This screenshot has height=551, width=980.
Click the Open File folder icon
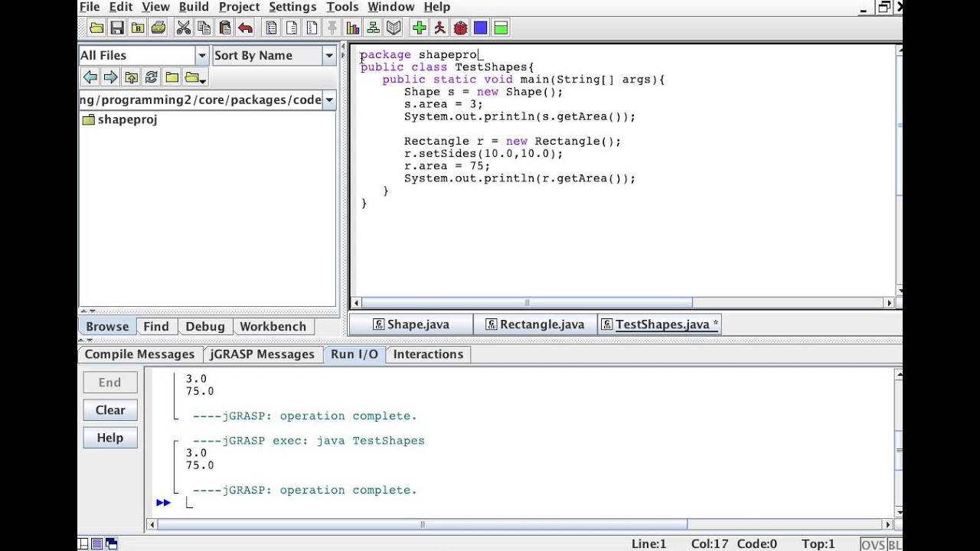tap(96, 28)
